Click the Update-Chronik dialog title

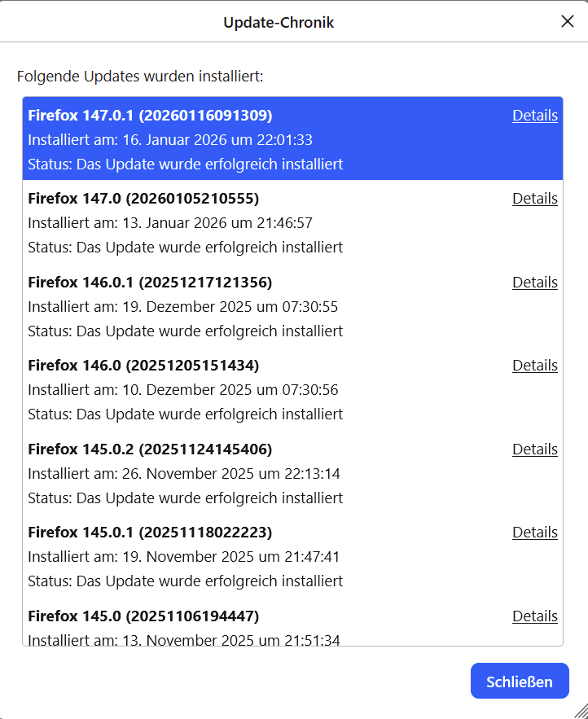tap(279, 23)
